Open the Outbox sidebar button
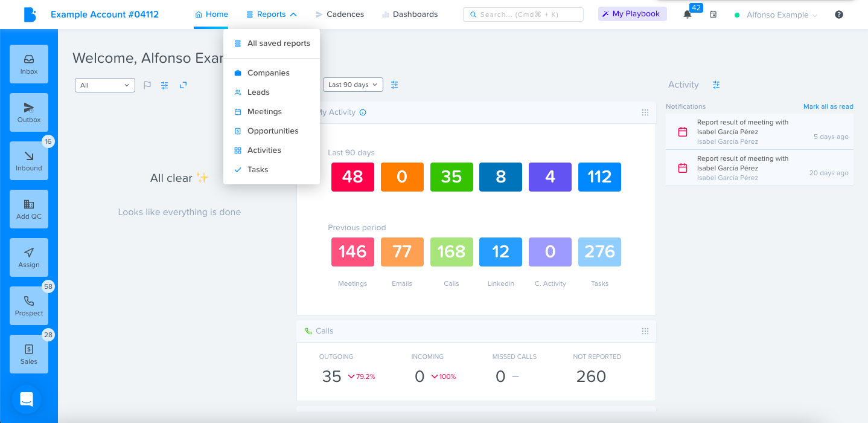This screenshot has width=868, height=423. tap(29, 112)
